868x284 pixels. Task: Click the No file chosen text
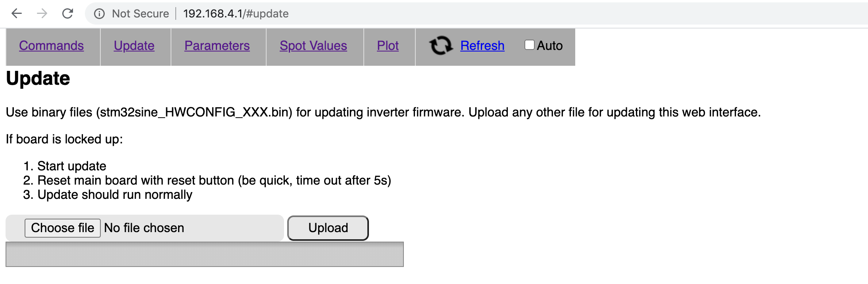click(x=144, y=228)
